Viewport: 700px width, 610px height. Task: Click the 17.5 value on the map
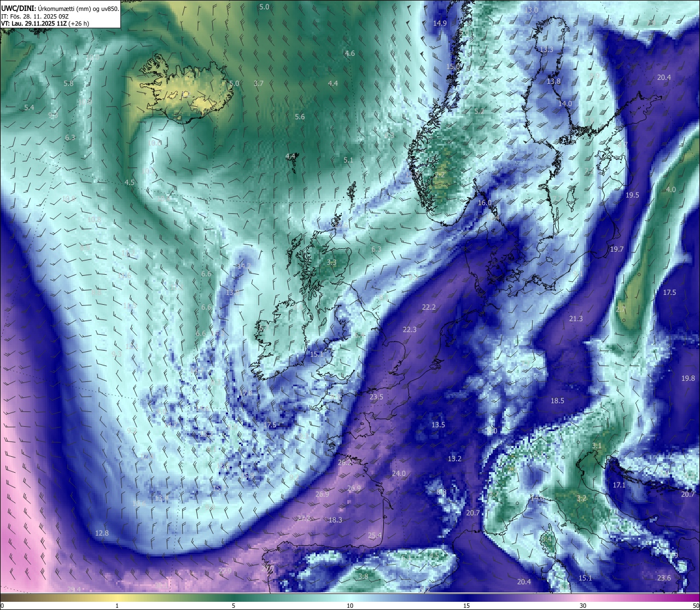pyautogui.click(x=669, y=293)
